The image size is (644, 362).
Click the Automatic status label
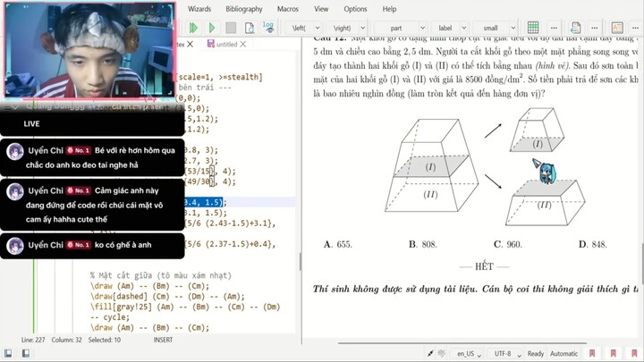[x=563, y=353]
